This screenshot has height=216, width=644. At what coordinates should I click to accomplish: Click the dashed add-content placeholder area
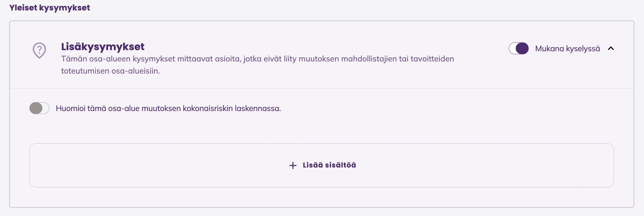pos(322,165)
